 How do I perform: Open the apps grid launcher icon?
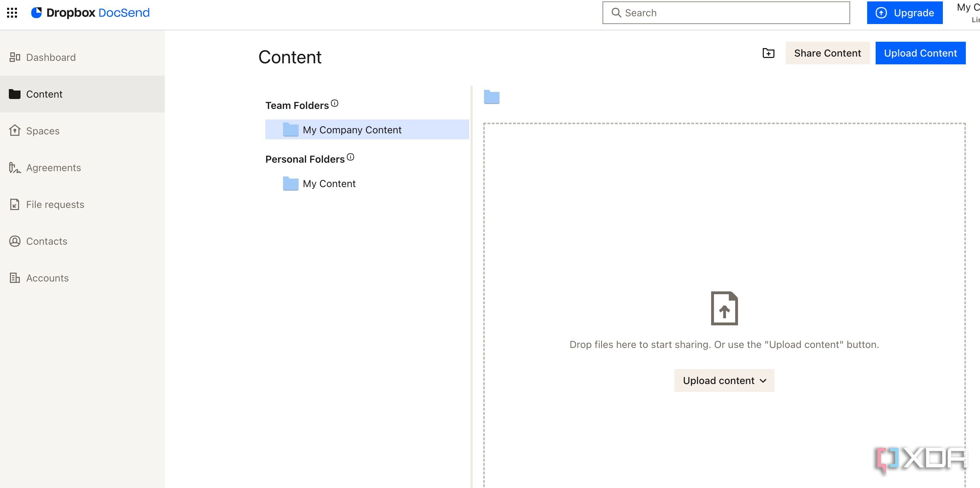(x=12, y=13)
